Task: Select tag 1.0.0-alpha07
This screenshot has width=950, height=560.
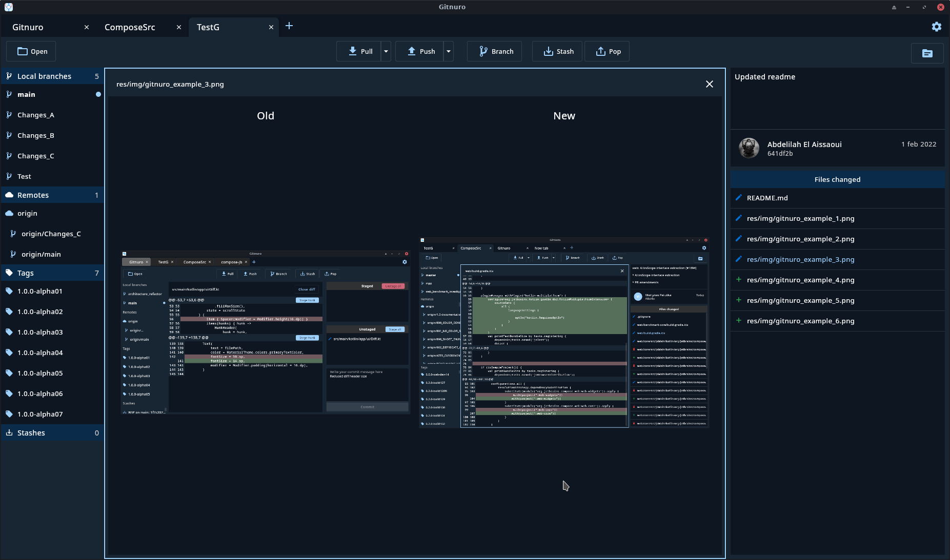Action: (52, 414)
